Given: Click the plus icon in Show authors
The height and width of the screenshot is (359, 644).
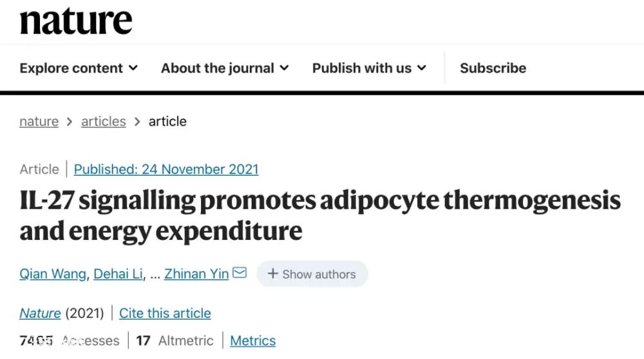Looking at the screenshot, I should [272, 273].
